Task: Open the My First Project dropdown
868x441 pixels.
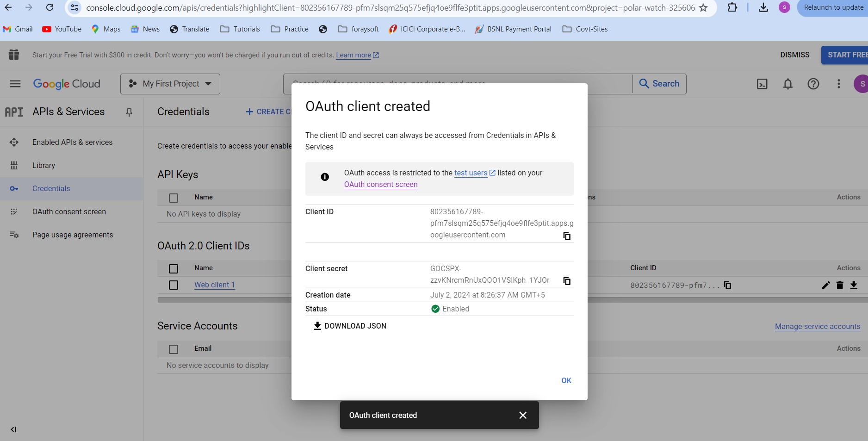Action: click(x=170, y=84)
